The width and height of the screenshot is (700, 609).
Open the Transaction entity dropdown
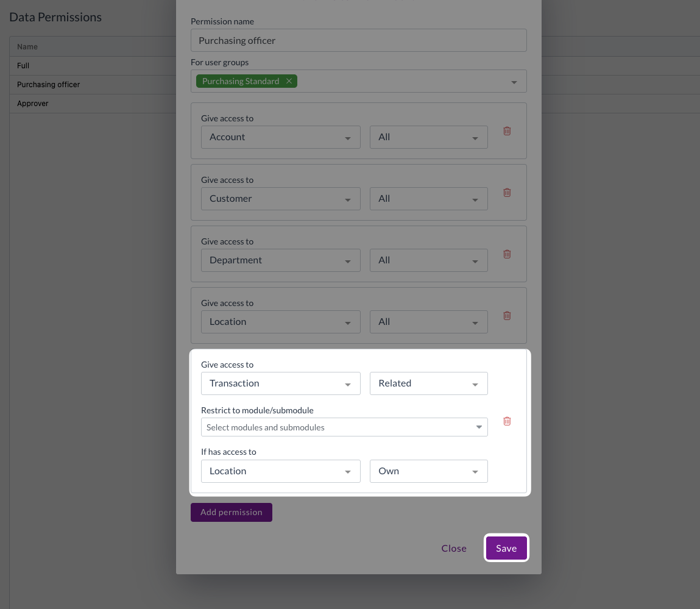[x=280, y=383]
